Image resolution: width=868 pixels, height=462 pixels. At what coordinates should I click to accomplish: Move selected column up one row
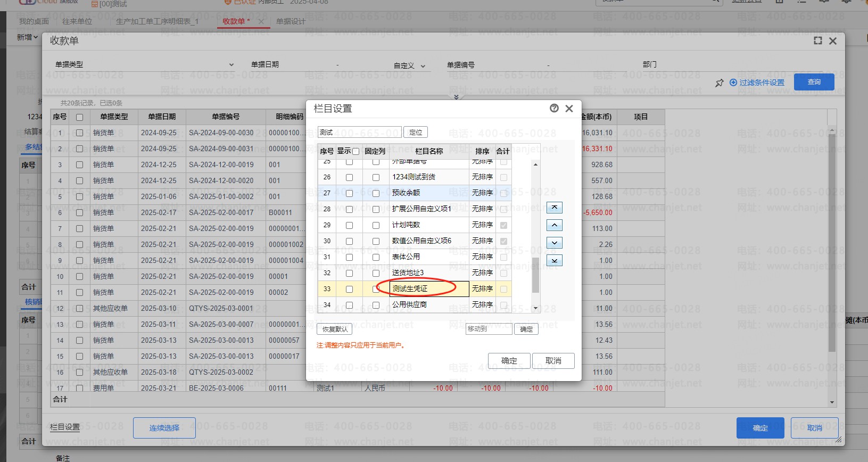(x=555, y=225)
